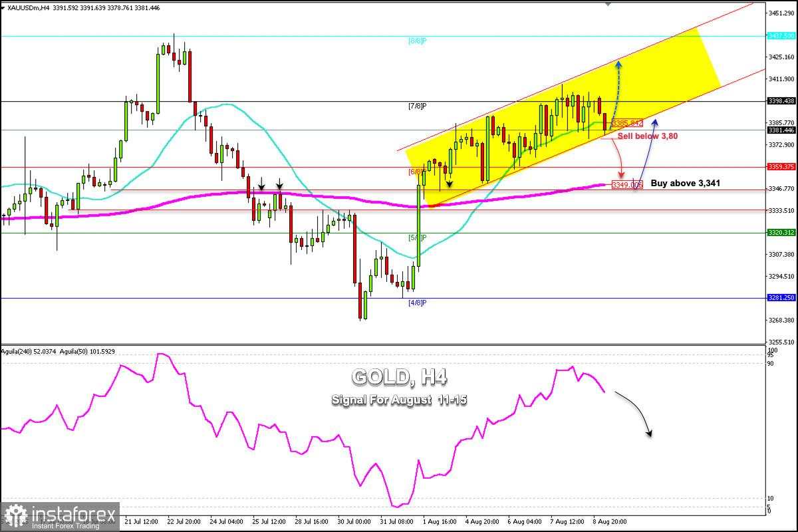Select the current price tag 3381.446
Screen dimensions: 798x532
tap(781, 130)
